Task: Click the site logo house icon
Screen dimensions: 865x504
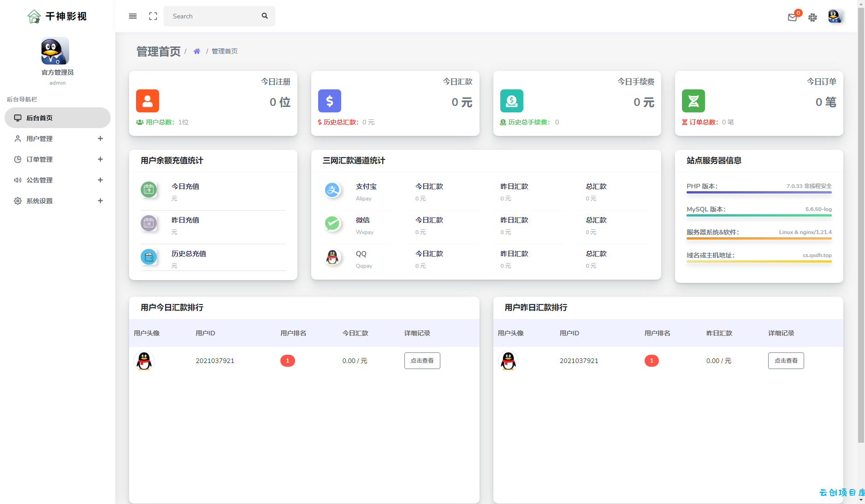Action: (34, 17)
